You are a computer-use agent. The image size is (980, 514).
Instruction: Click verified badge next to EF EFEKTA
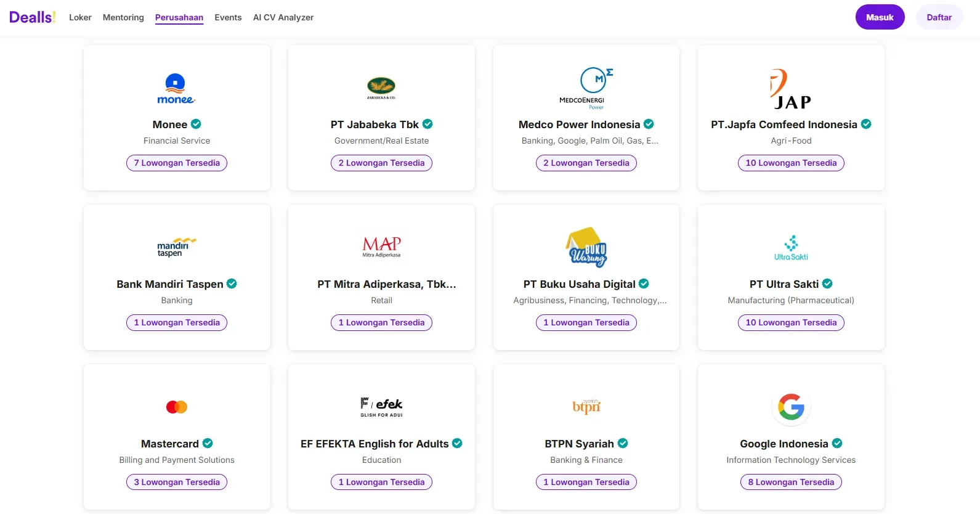click(457, 443)
